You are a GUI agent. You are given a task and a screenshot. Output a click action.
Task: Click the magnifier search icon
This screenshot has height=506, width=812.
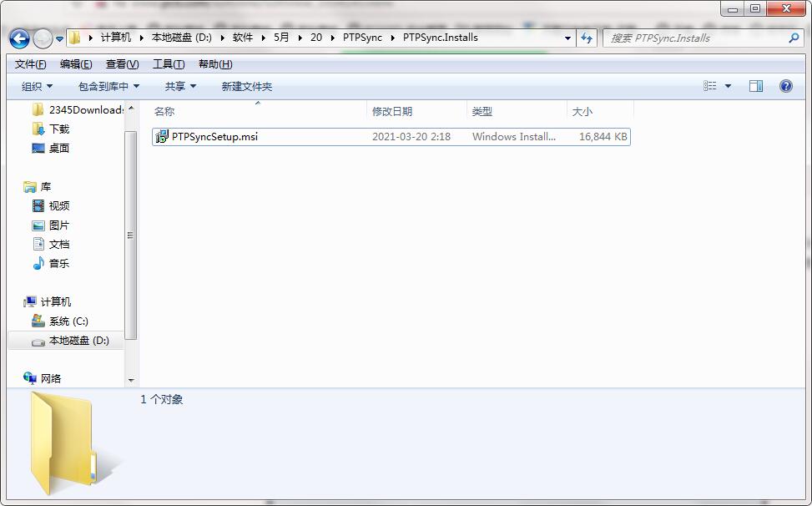pyautogui.click(x=794, y=38)
